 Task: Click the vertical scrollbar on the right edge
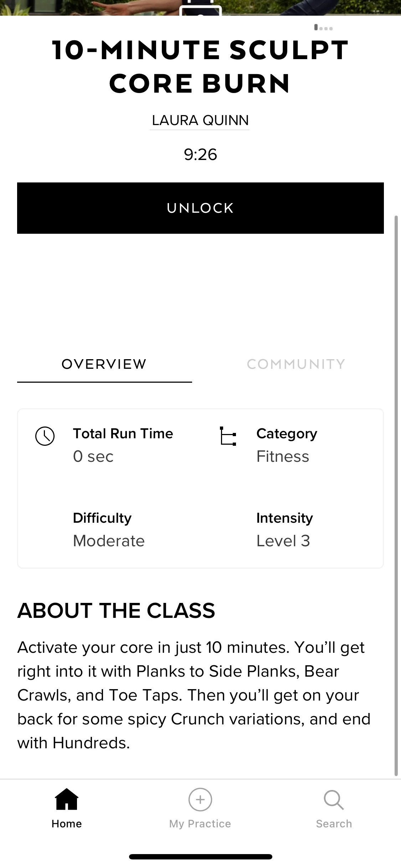click(x=396, y=495)
